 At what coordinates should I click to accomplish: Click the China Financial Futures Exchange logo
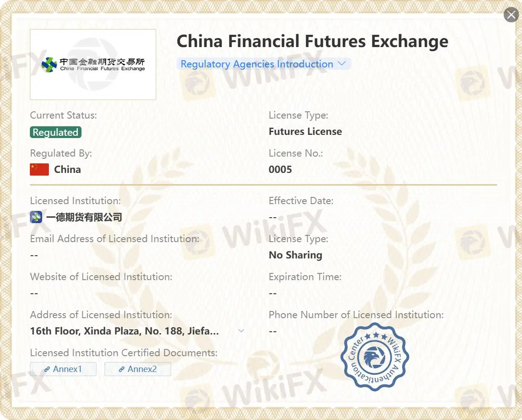(93, 65)
